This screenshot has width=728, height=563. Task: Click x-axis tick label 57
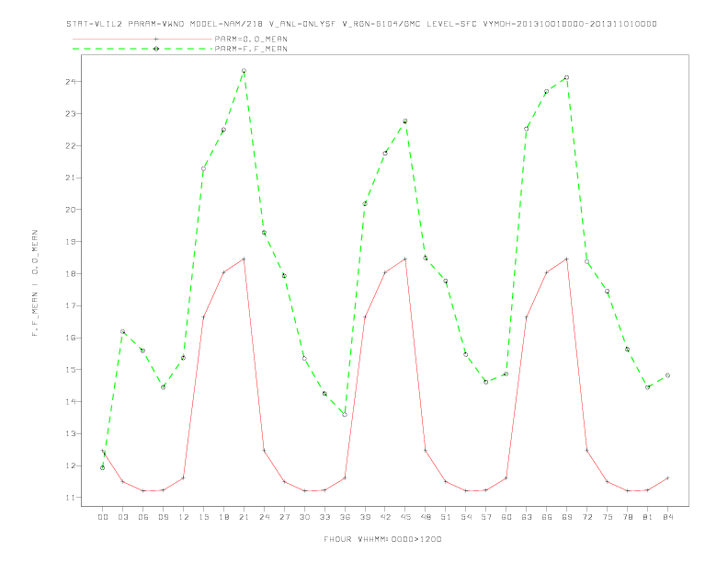486,517
